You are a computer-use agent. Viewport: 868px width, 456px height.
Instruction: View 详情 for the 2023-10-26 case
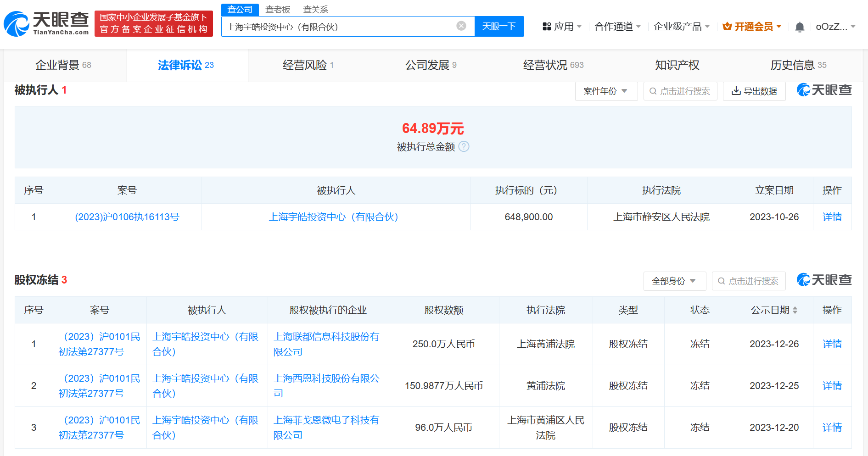click(x=832, y=217)
